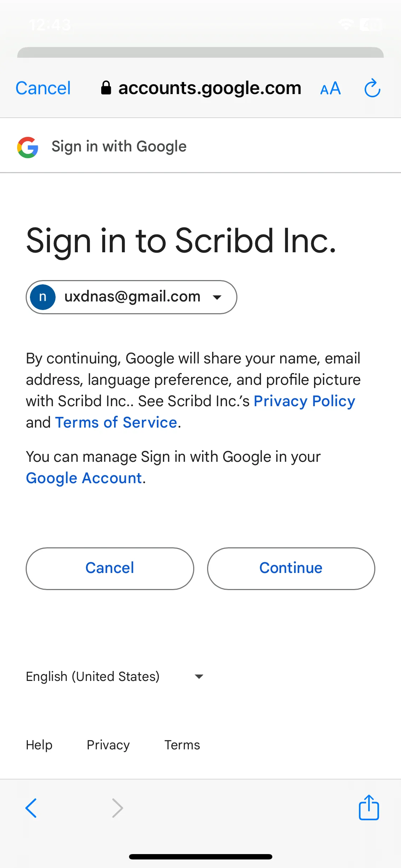Tap the browser back arrow
Screen dimensions: 401x868
click(31, 808)
